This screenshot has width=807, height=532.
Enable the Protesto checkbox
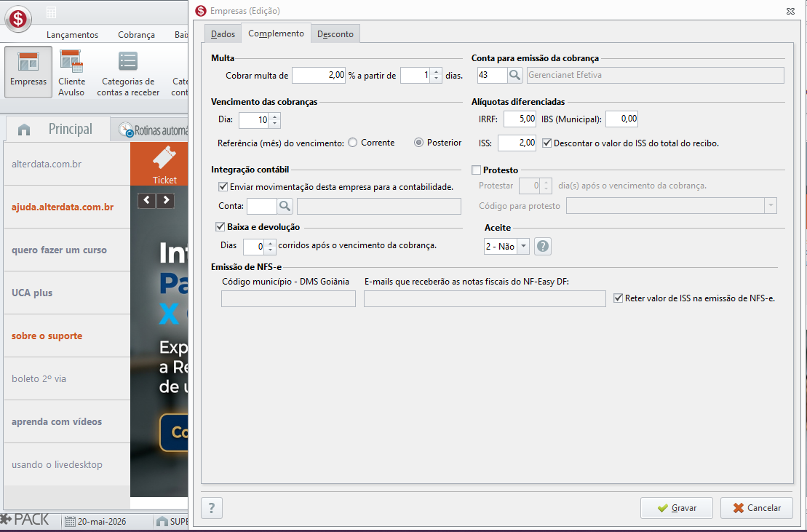477,170
